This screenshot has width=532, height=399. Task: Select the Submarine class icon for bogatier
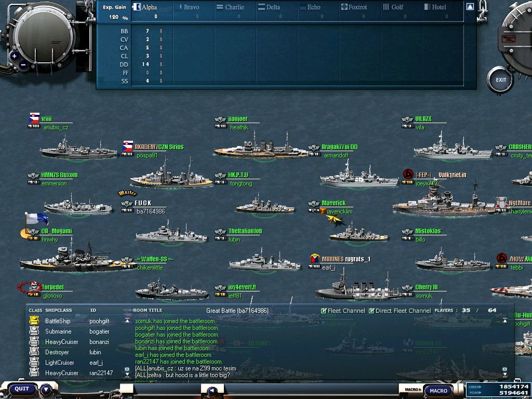click(x=34, y=331)
